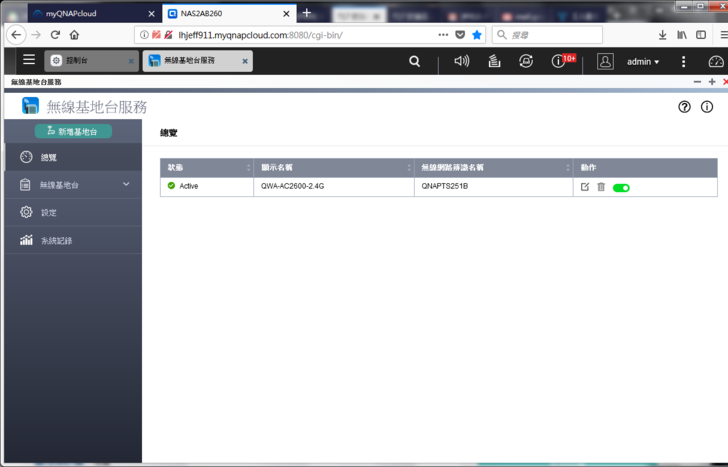This screenshot has width=728, height=467.
Task: Open the external devices icon
Action: coord(526,61)
